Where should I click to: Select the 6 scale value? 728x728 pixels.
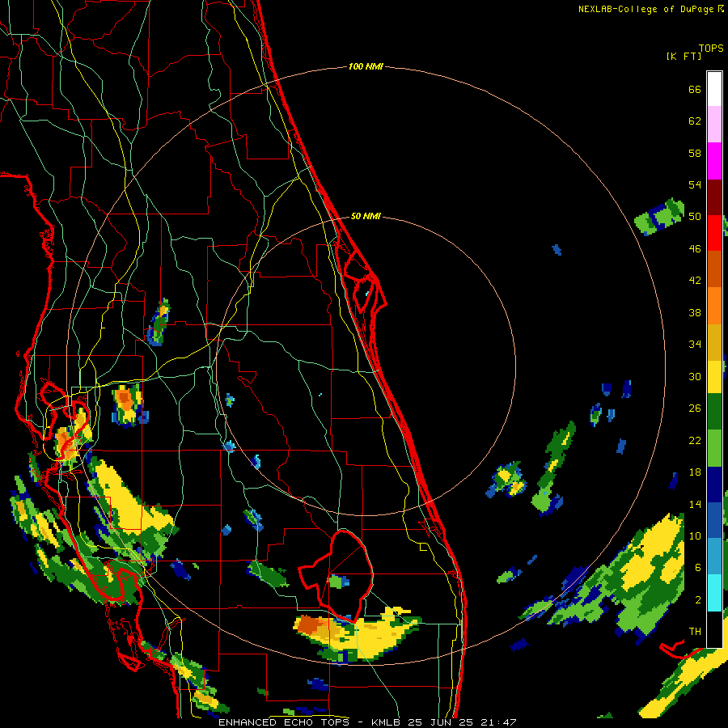[x=698, y=568]
